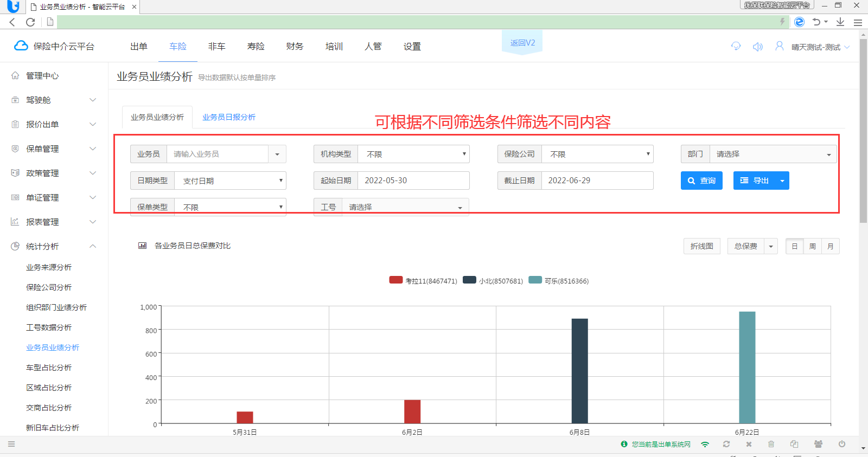Collapse the 统计分析 sidebar section
Viewport: 868px width, 457px height.
pyautogui.click(x=93, y=246)
